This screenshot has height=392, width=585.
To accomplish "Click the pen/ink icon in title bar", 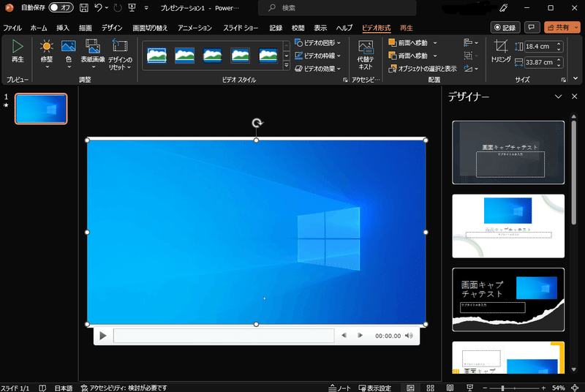I will click(504, 7).
